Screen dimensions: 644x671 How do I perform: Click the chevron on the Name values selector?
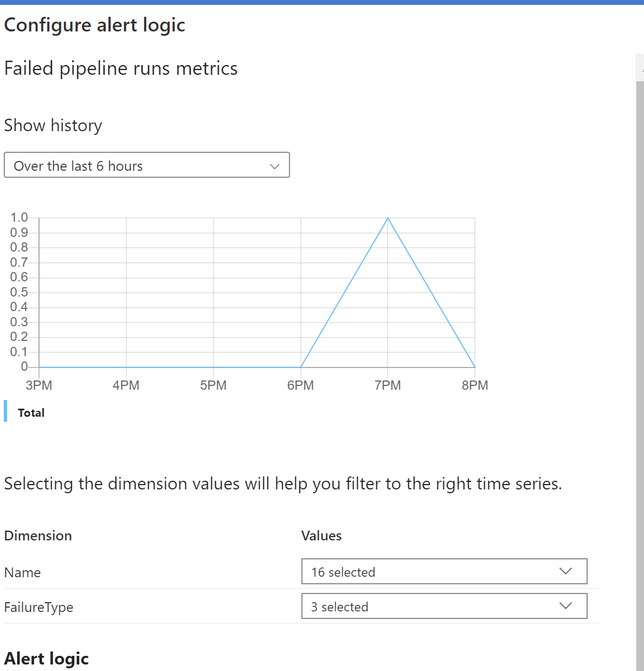coord(566,571)
